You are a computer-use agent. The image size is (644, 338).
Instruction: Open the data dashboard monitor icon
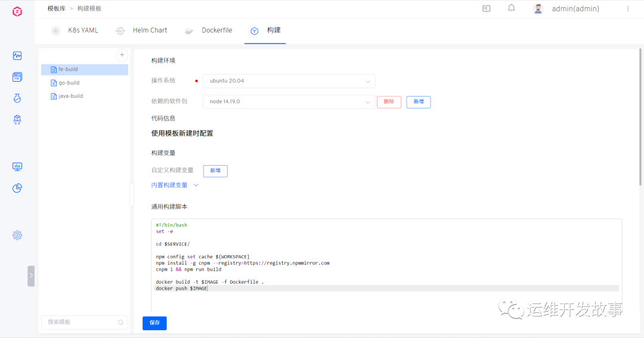17,166
